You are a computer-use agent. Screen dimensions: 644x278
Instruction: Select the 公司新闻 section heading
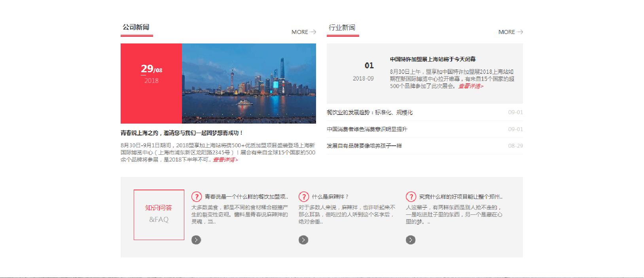pyautogui.click(x=136, y=27)
